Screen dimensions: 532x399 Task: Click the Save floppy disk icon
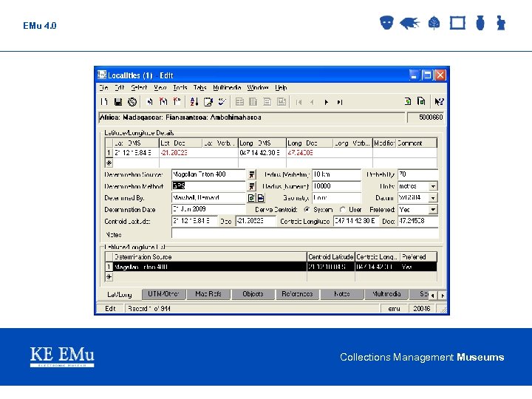click(x=118, y=101)
